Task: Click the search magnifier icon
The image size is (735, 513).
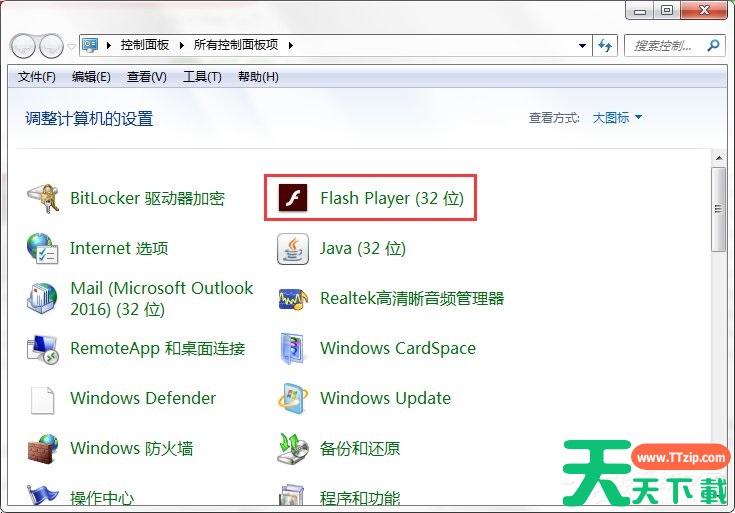Action: click(713, 45)
